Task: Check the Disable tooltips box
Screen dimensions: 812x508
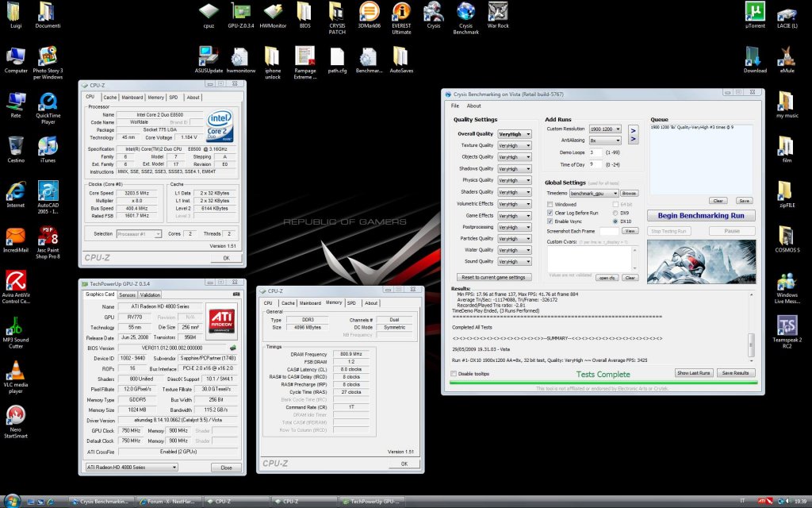Action: pos(454,374)
